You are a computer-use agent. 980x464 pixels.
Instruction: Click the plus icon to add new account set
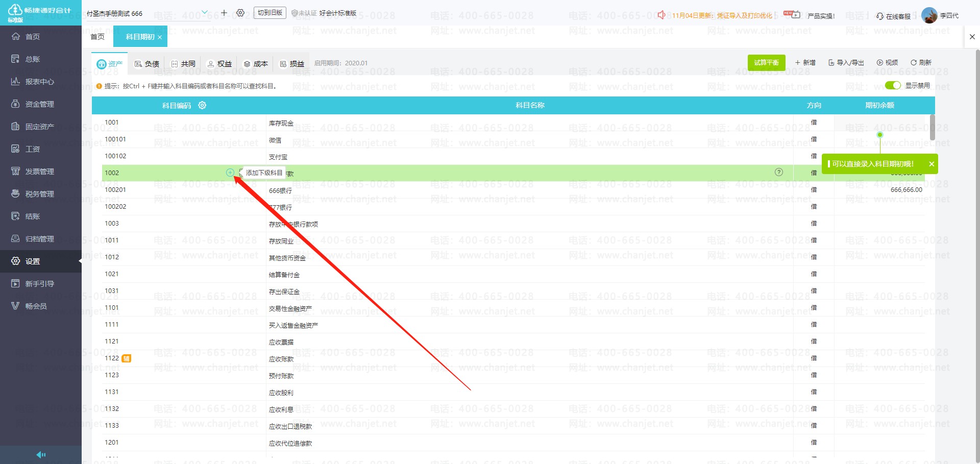(x=224, y=13)
